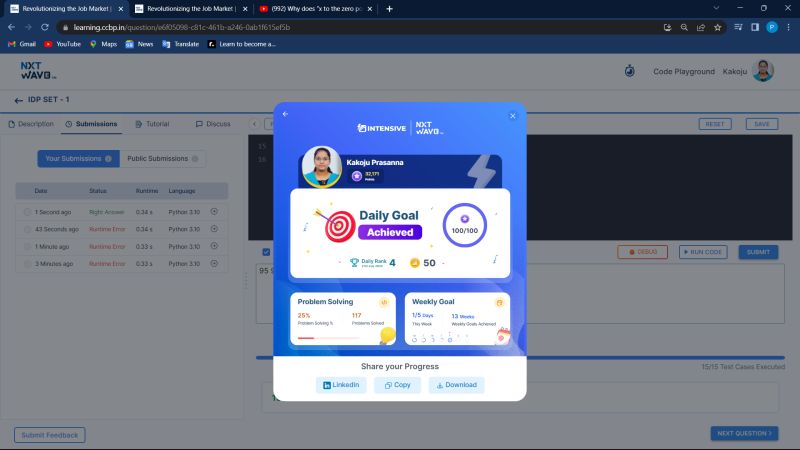Screen dimensions: 800x450
Task: Open the browser zoom icon
Action: [x=684, y=28]
